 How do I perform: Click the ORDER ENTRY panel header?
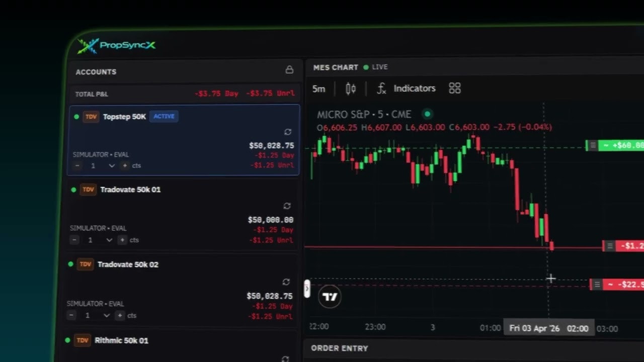pyautogui.click(x=340, y=348)
